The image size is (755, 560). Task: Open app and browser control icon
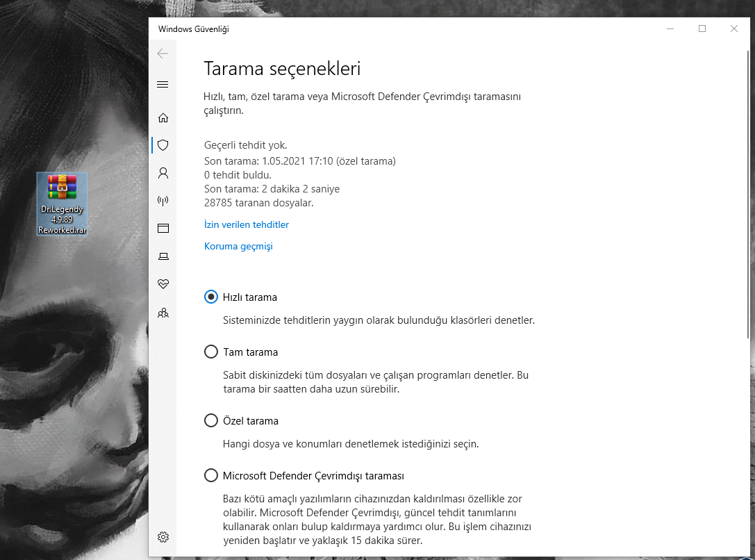163,228
